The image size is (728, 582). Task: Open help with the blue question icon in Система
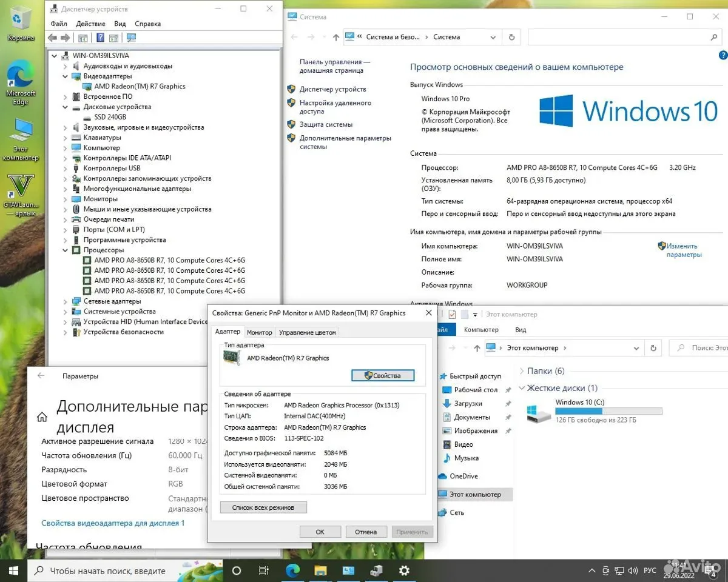click(723, 55)
